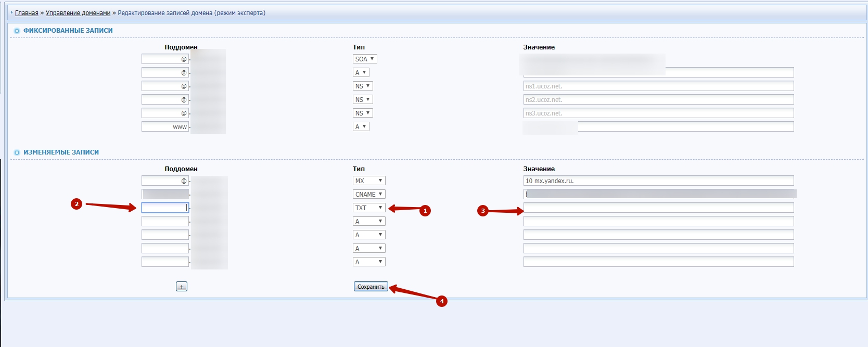Click the subdomain field in the MX row
868x347 pixels.
[x=164, y=181]
